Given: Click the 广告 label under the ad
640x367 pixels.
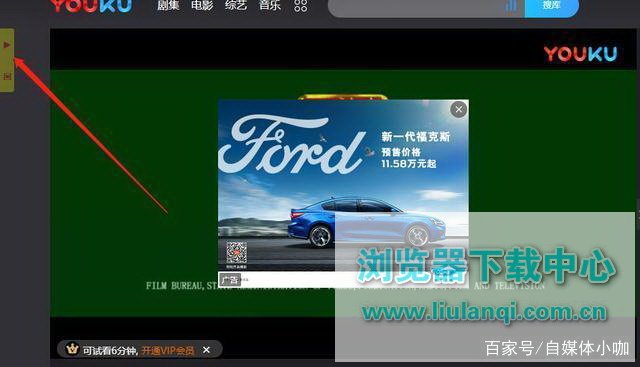Looking at the screenshot, I should [x=230, y=280].
